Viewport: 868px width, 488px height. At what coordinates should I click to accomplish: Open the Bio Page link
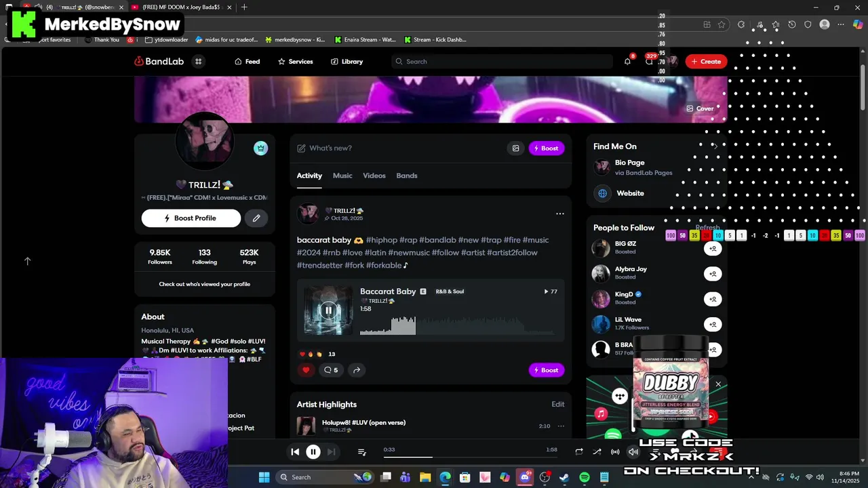pyautogui.click(x=630, y=163)
